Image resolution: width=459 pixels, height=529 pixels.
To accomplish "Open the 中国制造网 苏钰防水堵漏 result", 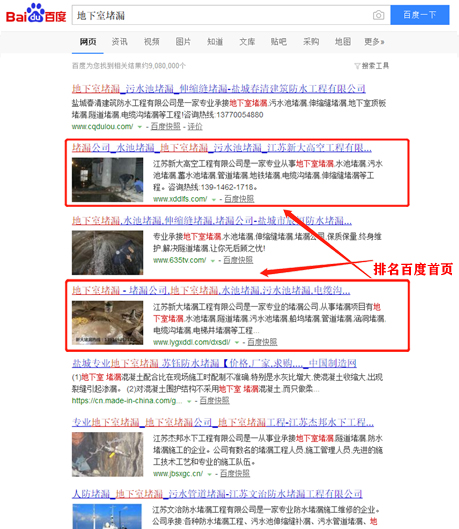I will pyautogui.click(x=214, y=363).
